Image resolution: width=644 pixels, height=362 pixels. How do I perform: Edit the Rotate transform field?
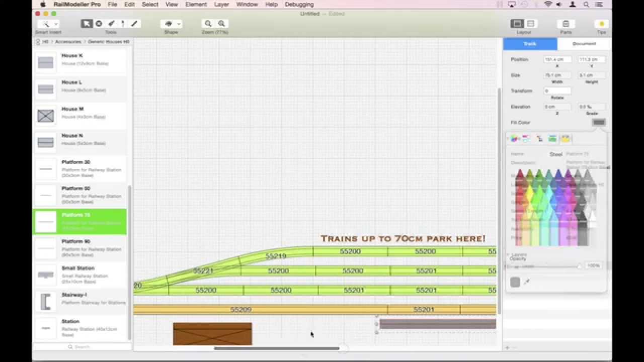(x=557, y=91)
